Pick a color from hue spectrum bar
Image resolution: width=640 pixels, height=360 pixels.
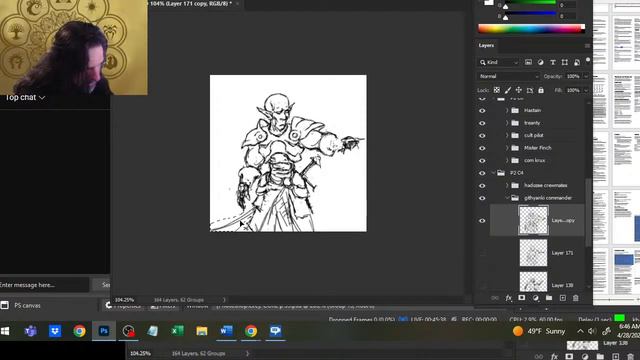531,29
